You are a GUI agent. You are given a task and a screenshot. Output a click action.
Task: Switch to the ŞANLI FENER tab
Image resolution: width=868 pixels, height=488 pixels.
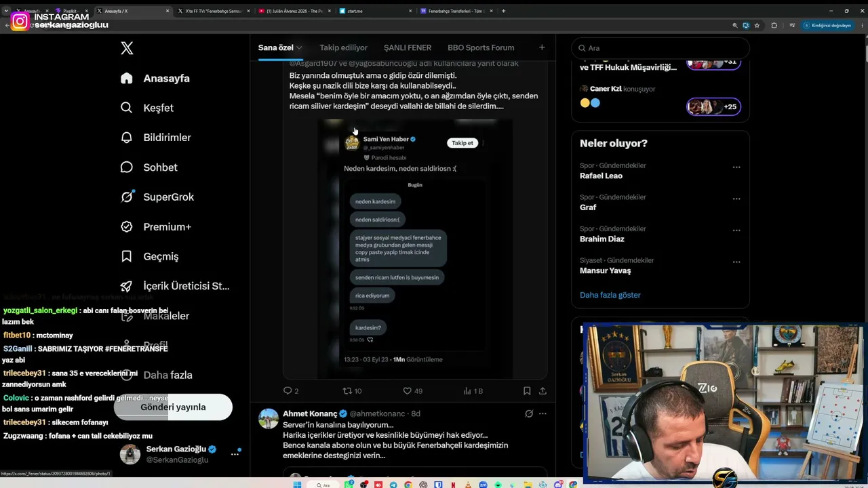pyautogui.click(x=408, y=48)
